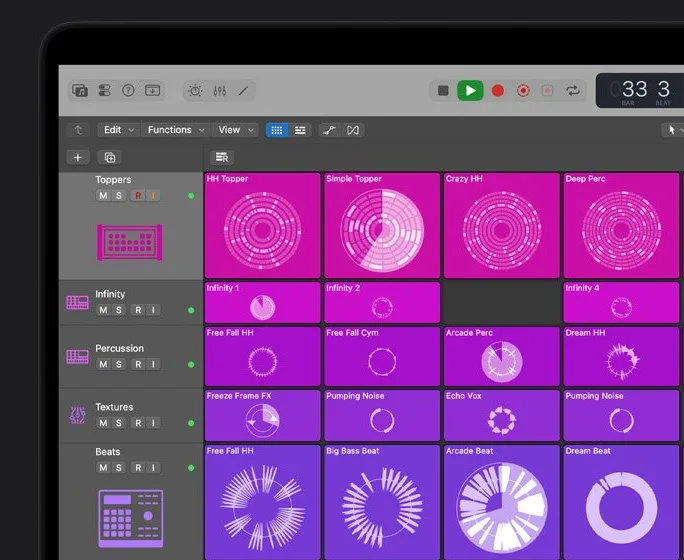Click the green dot on Percussion track
The image size is (684, 560).
point(191,364)
